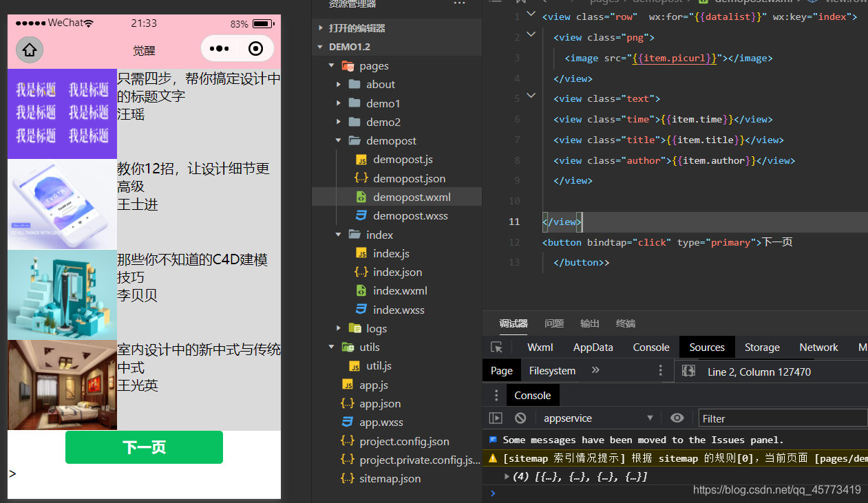This screenshot has height=503, width=868.
Task: Expand the about folder in pages
Action: click(337, 84)
